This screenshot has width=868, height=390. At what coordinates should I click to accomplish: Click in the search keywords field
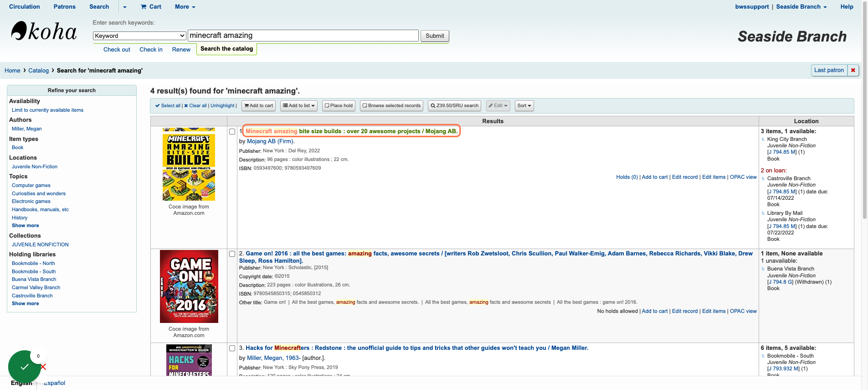[303, 36]
